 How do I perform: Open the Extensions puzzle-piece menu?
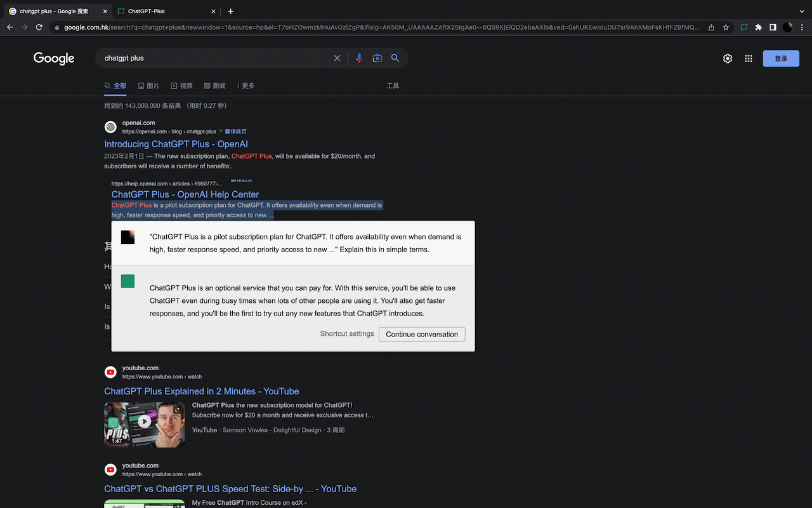pos(758,27)
